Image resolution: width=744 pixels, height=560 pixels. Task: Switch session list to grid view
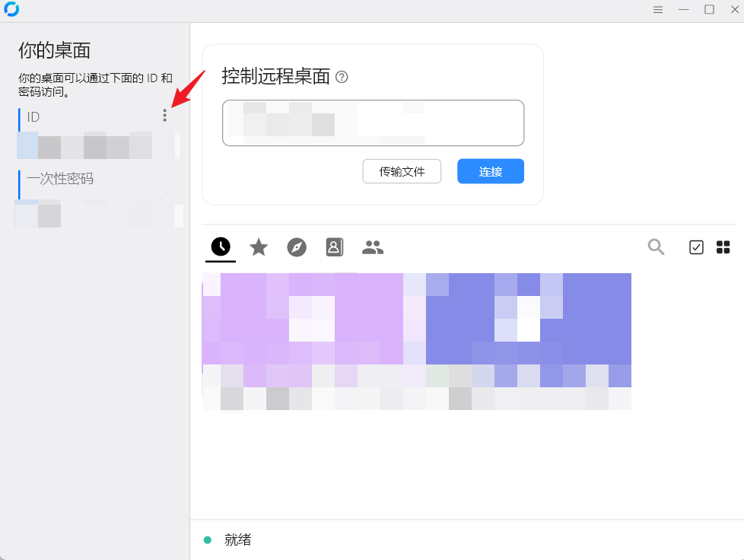pyautogui.click(x=722, y=247)
